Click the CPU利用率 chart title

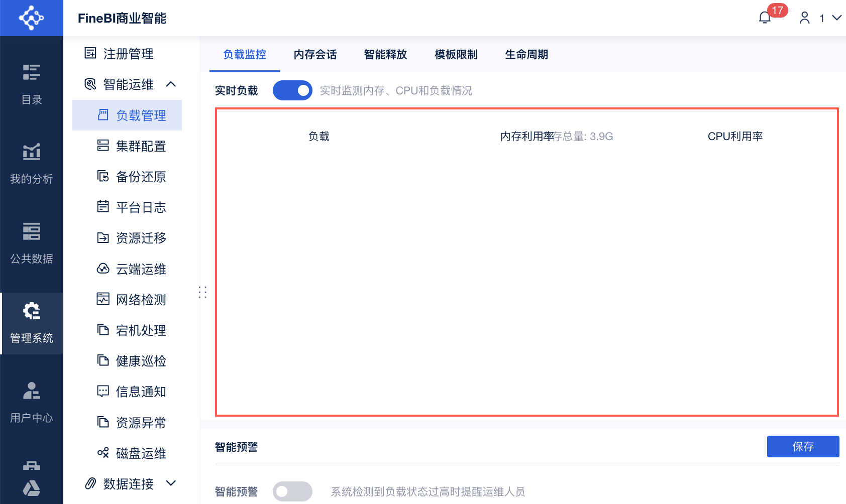click(735, 136)
